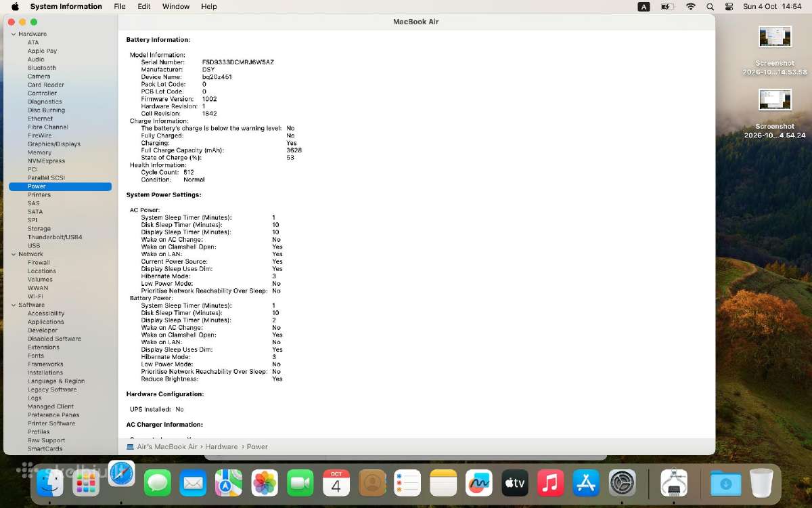Click the 'Condition: Normal' line
This screenshot has width=812, height=508.
tap(173, 179)
